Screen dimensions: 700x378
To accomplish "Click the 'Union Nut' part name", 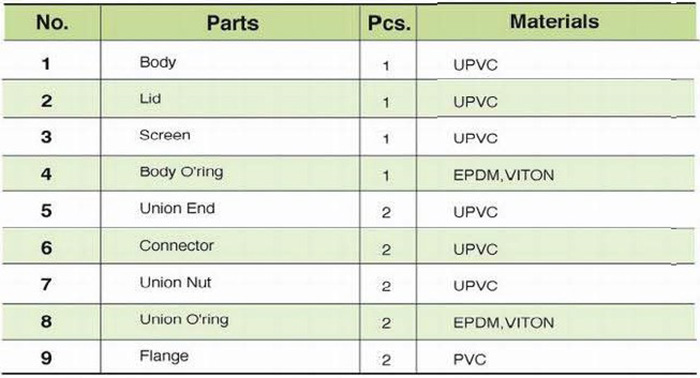I will 175,282.
